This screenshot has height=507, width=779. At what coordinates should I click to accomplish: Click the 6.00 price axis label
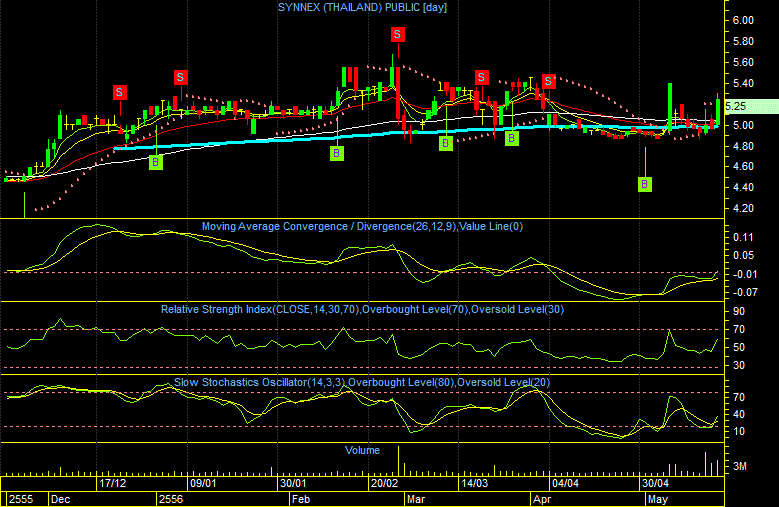coord(743,20)
